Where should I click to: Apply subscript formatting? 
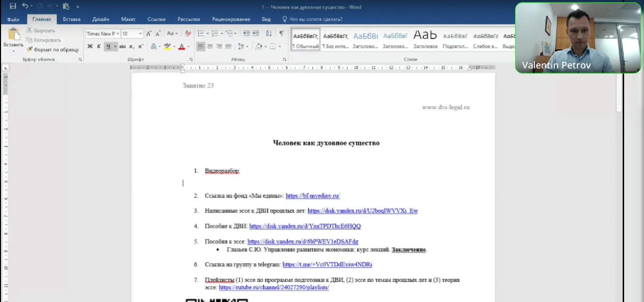click(x=132, y=46)
